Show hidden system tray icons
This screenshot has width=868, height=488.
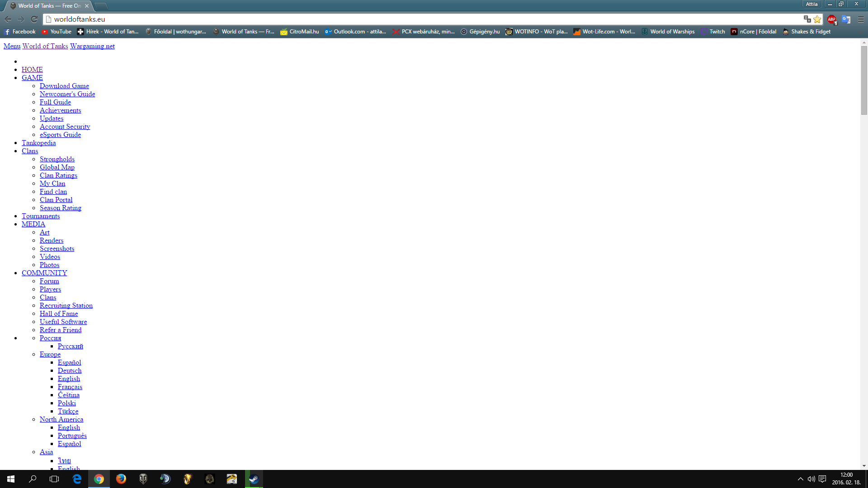tap(800, 479)
